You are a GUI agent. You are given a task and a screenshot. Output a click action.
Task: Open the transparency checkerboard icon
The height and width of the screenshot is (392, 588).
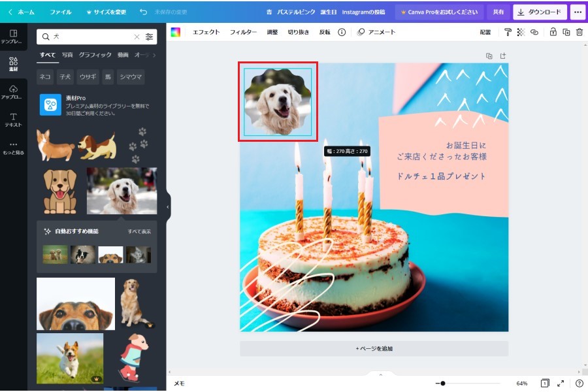(x=521, y=32)
